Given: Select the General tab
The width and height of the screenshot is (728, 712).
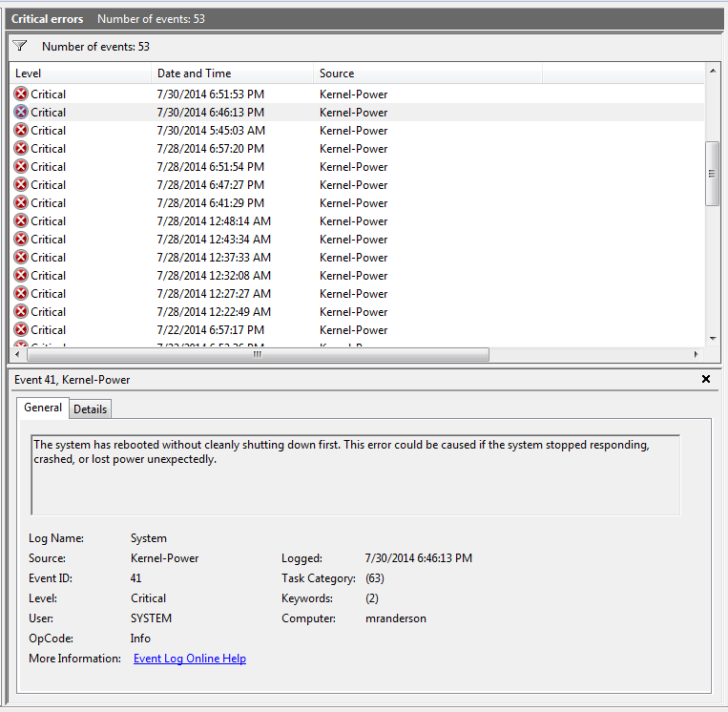Looking at the screenshot, I should pyautogui.click(x=43, y=408).
